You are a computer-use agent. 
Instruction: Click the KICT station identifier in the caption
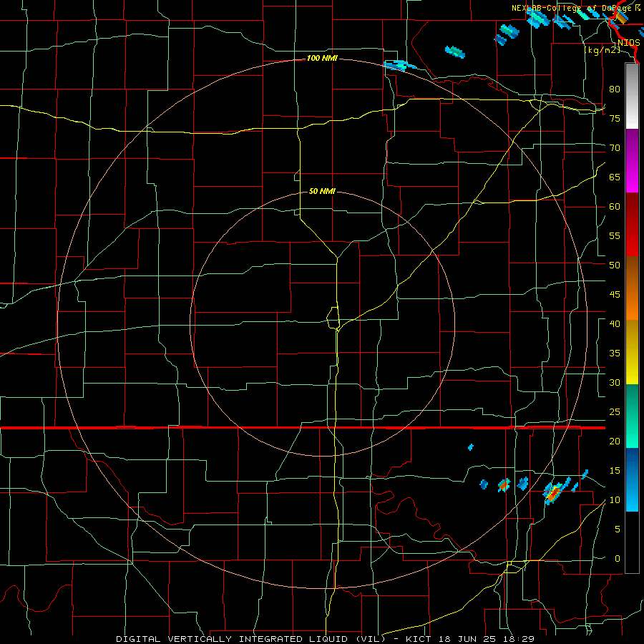(x=421, y=639)
